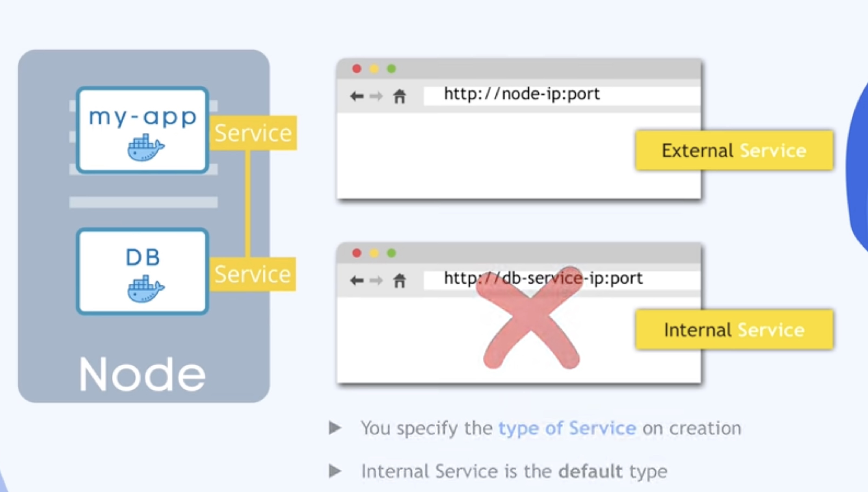Click the 'DB' text in the pod box
Viewport: 868px width, 492px height.
point(142,258)
